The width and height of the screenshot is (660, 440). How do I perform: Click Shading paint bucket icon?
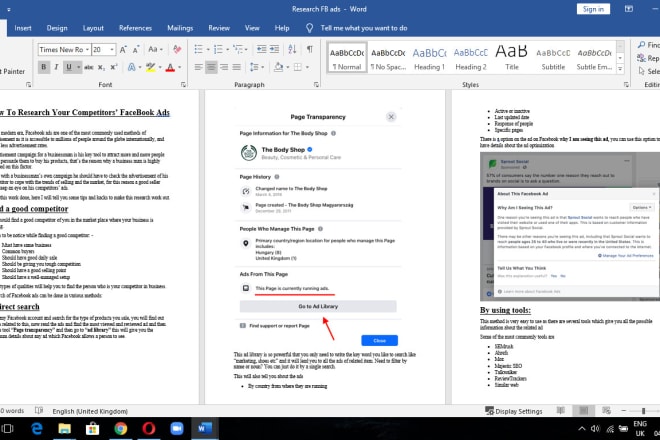(278, 67)
